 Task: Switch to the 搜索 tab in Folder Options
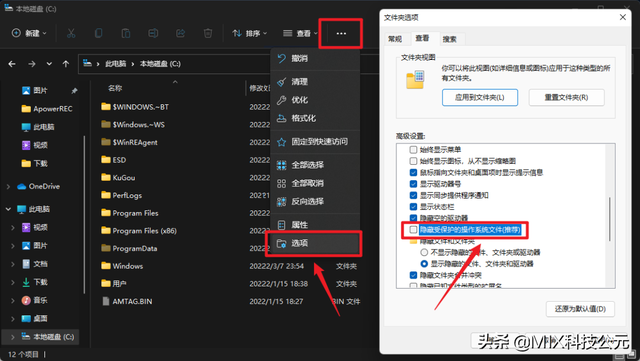[450, 39]
